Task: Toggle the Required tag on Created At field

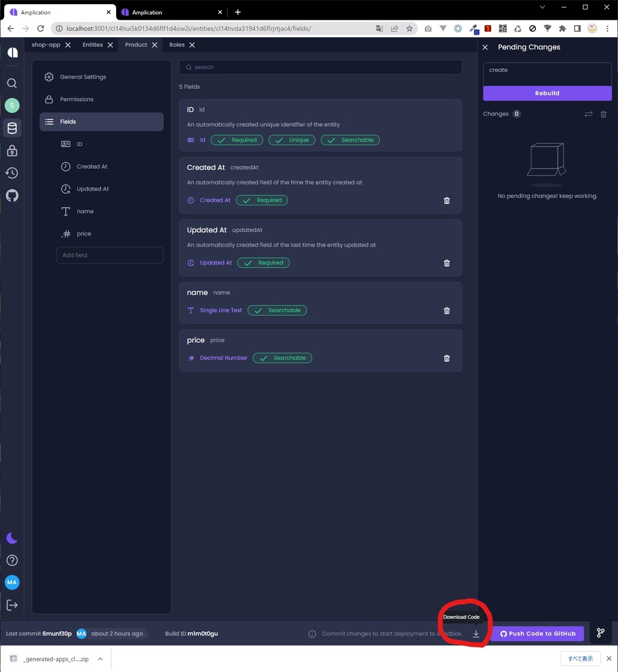Action: 262,200
